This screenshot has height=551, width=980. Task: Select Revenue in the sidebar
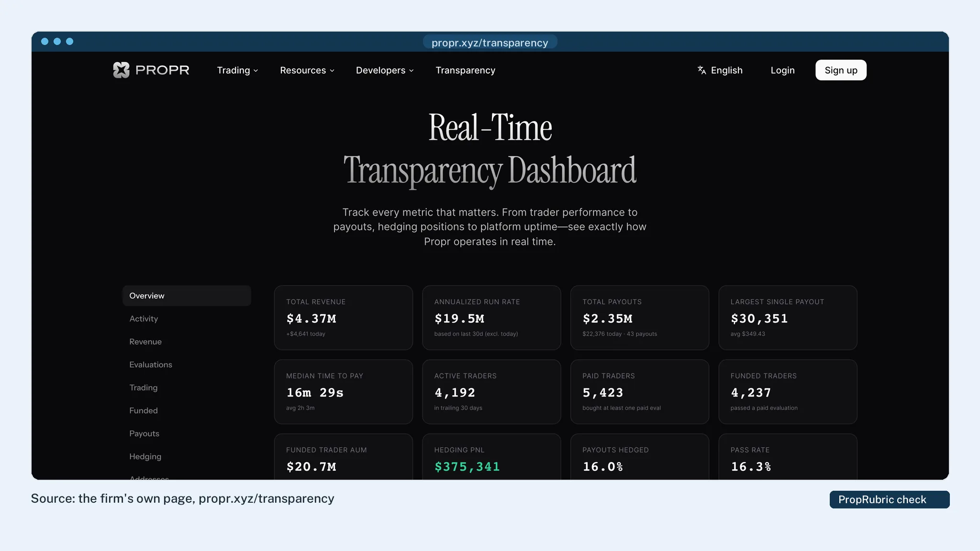pos(145,342)
